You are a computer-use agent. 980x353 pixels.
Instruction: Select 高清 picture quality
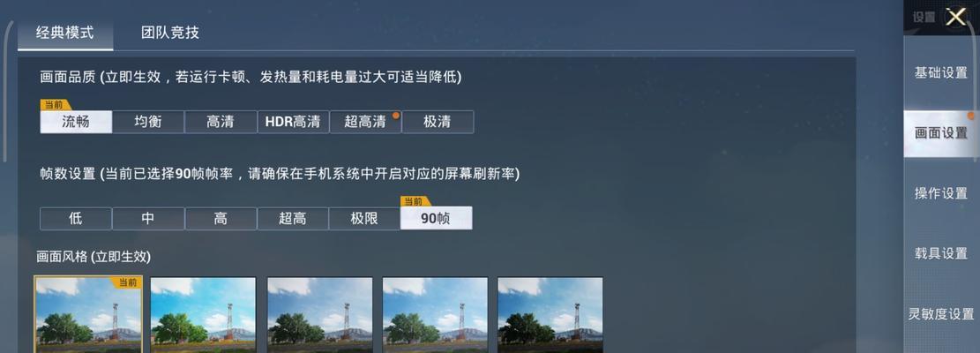(x=221, y=122)
